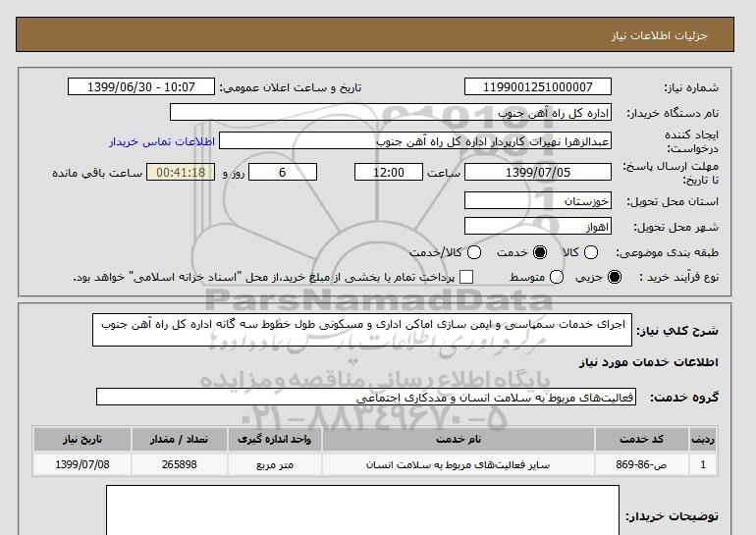756x535 pixels.
Task: Click the service name cell سایر فعالیت‌های مربوط به سلامت انسان
Action: (459, 464)
